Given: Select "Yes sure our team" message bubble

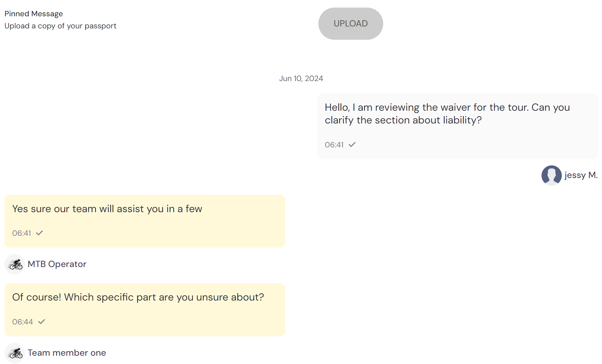Looking at the screenshot, I should click(x=145, y=221).
